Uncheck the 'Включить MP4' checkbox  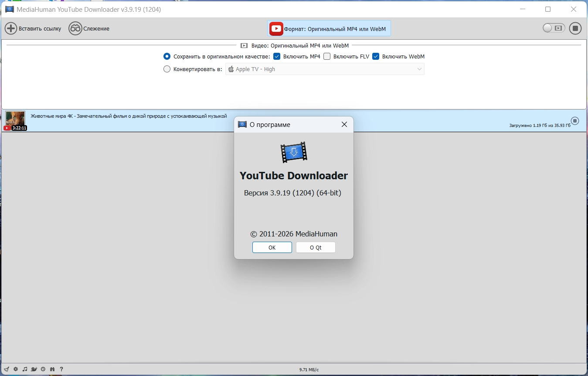click(x=277, y=56)
